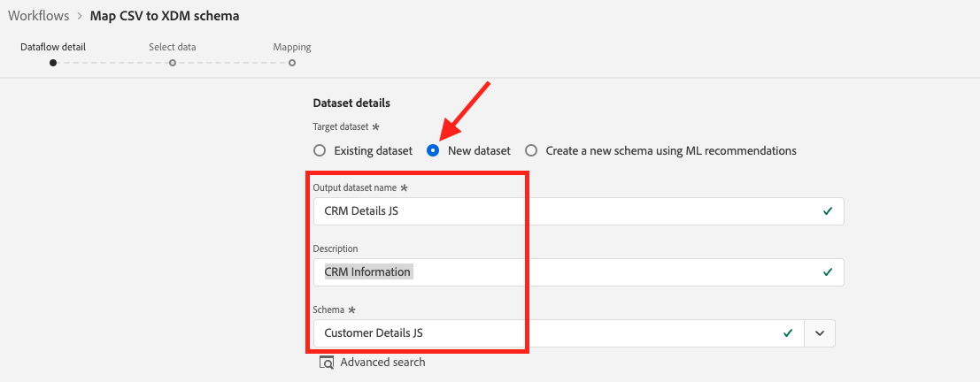Click the Map CSV to XDM schema title
Viewport: 980px width, 382px height.
point(165,16)
